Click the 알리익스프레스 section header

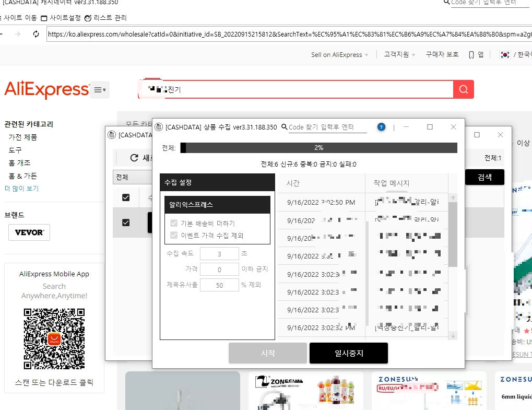pos(218,205)
